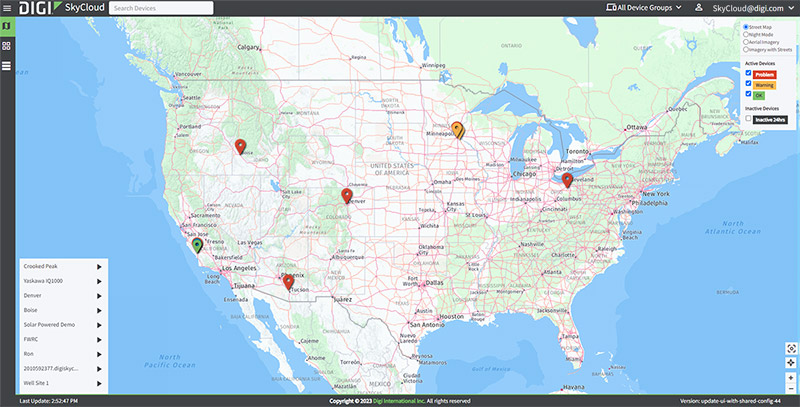This screenshot has height=407, width=800.
Task: Click the black Inactive 24hrs label
Action: [770, 120]
